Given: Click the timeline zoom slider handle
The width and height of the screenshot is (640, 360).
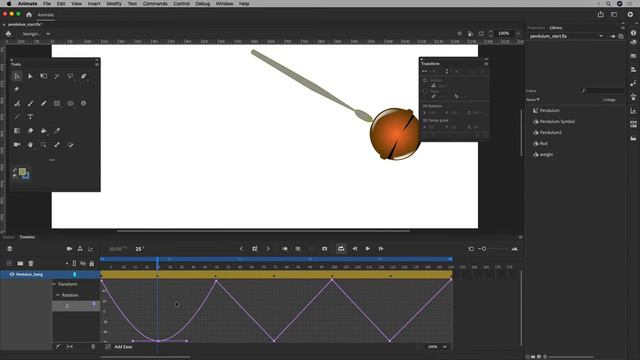Looking at the screenshot, I should (484, 249).
